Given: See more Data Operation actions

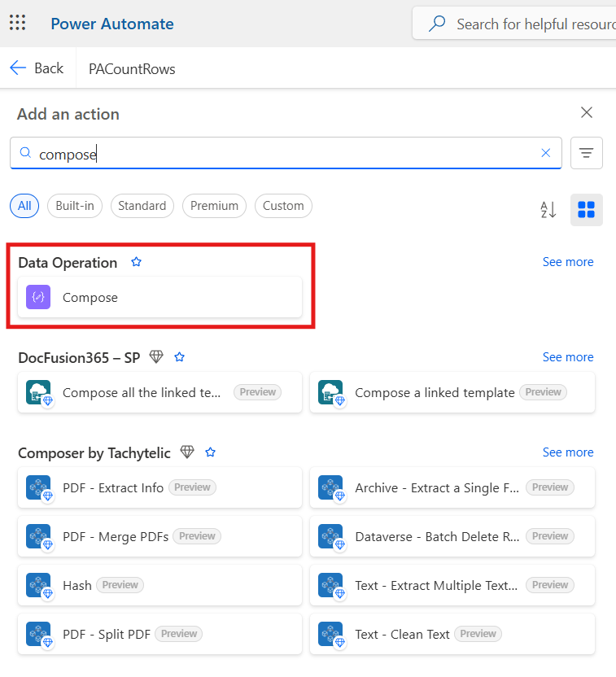Looking at the screenshot, I should click(x=568, y=262).
